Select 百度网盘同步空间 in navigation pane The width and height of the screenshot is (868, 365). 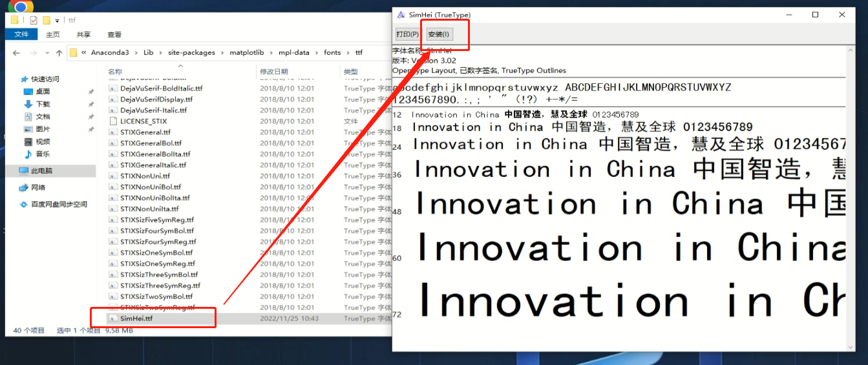click(x=59, y=204)
